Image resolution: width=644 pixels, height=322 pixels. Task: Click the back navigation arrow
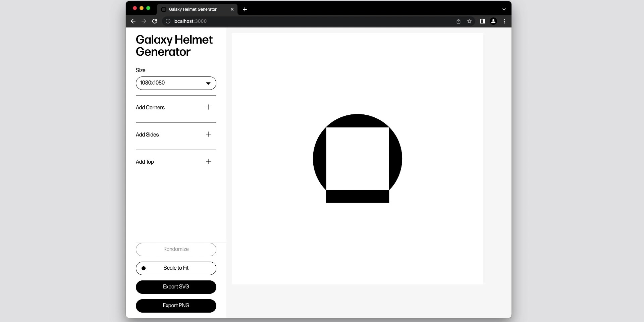click(x=133, y=21)
